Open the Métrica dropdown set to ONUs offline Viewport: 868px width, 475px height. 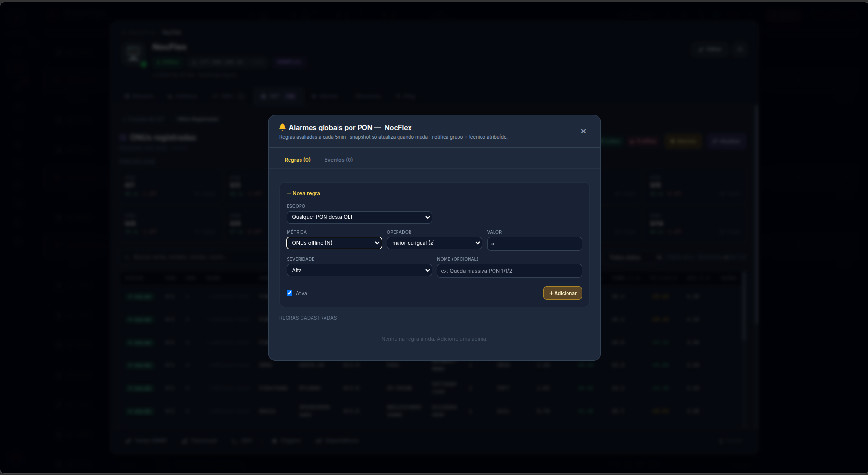334,243
